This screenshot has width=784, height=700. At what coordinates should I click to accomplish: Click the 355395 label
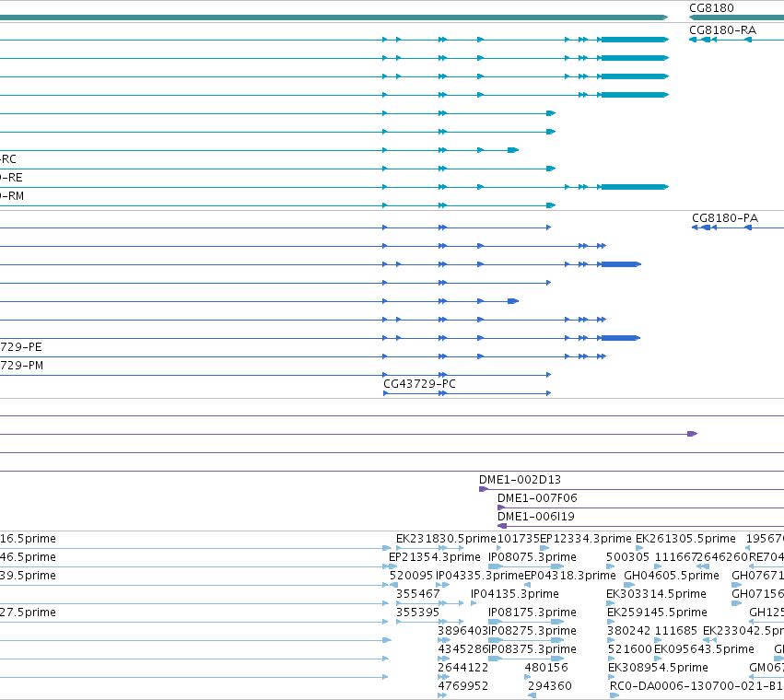click(x=417, y=612)
